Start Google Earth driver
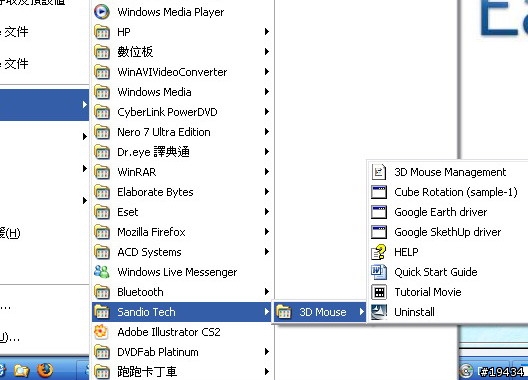Screen dimensions: 528x380 click(x=448, y=212)
